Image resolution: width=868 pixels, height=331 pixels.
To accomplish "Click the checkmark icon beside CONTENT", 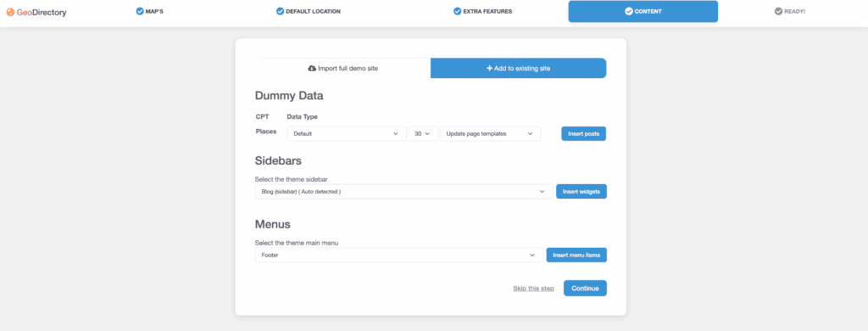I will (628, 11).
